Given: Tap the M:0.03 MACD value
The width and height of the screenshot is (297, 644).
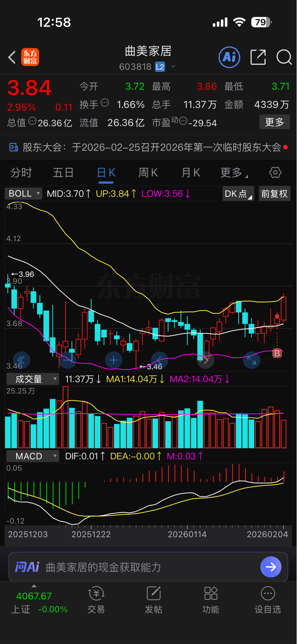Looking at the screenshot, I should pyautogui.click(x=185, y=456).
